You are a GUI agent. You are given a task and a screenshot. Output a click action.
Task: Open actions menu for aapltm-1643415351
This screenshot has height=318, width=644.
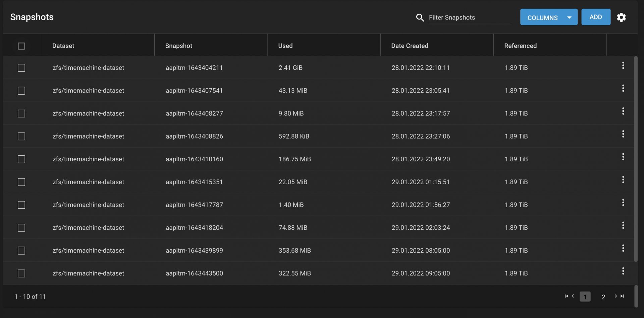pos(623,179)
